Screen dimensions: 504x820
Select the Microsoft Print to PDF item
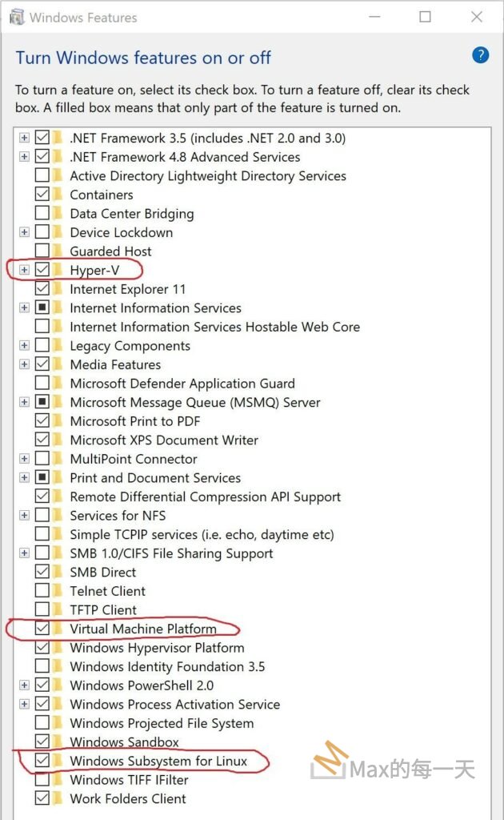tap(134, 421)
